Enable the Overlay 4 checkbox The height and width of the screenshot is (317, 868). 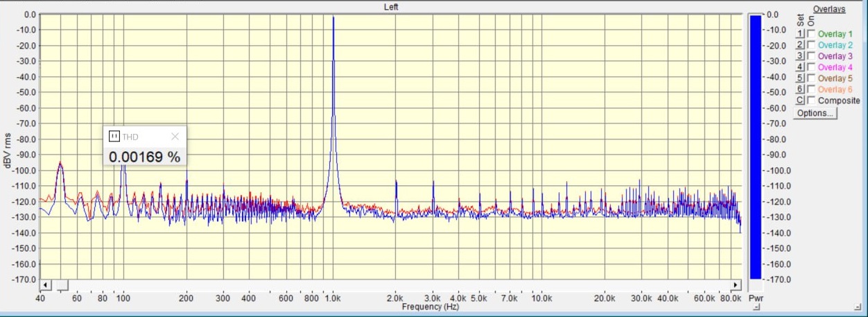coord(811,67)
